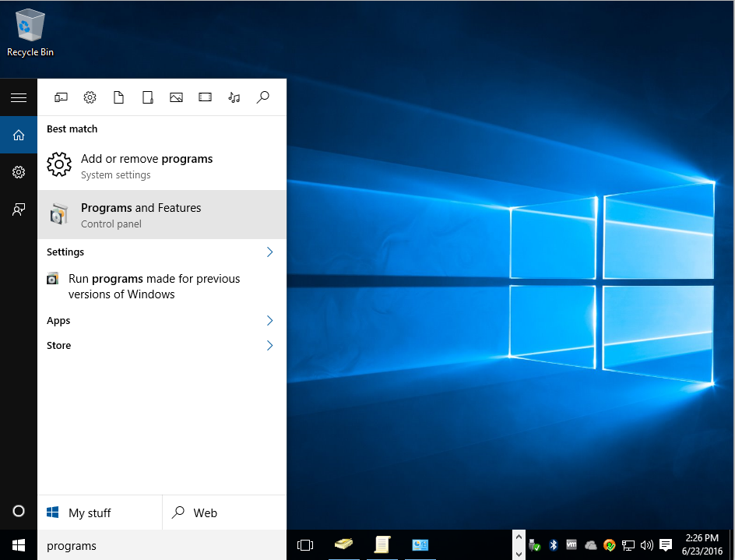Open the scroll document app on taskbar
This screenshot has width=735, height=560.
(382, 545)
